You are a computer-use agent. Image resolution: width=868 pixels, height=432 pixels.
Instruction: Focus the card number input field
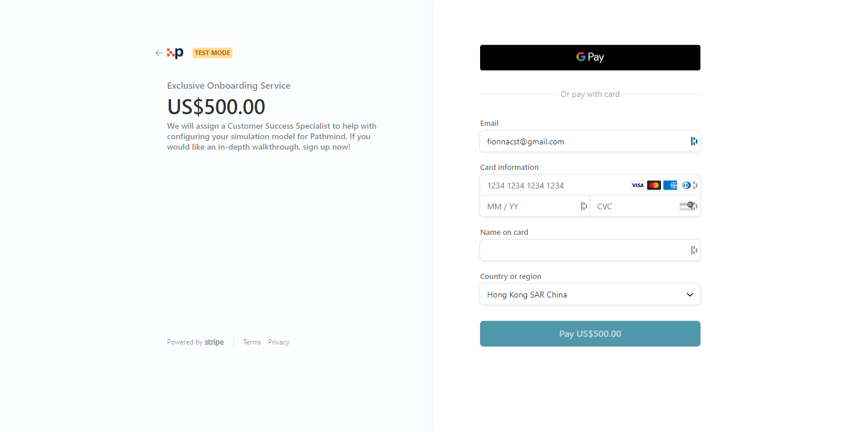point(555,186)
